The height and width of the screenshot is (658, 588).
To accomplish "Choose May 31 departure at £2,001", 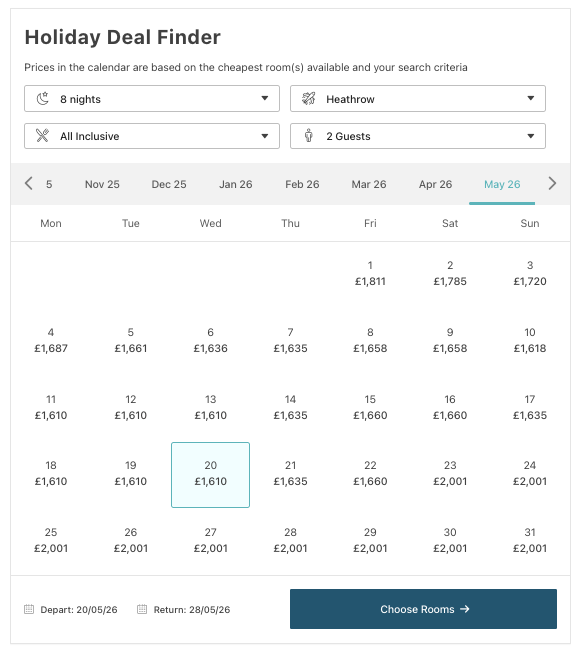I will 530,540.
